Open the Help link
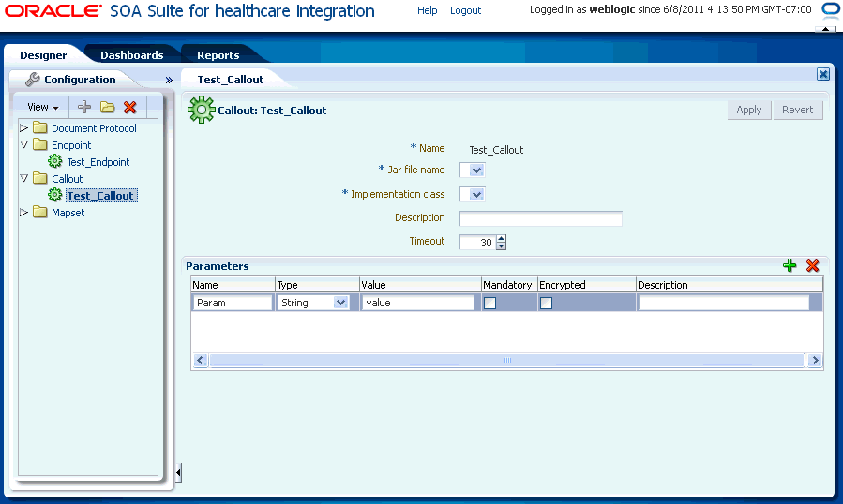Viewport: 843px width, 504px height. click(427, 10)
